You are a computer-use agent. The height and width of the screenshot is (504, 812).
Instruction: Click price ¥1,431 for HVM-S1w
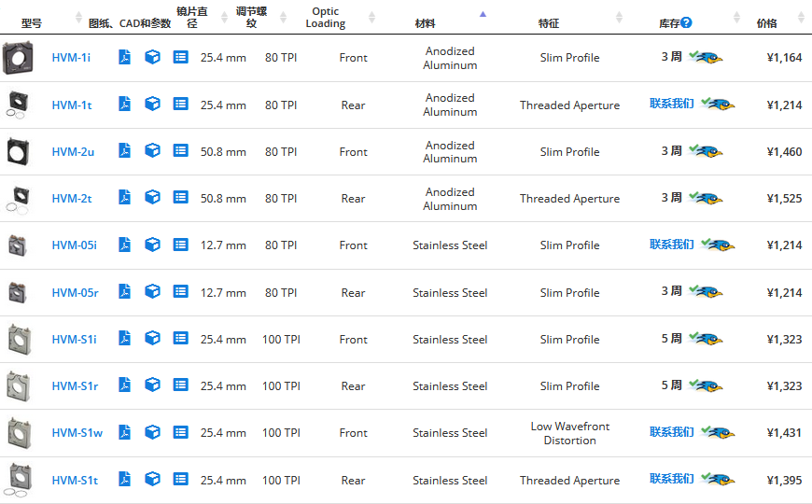(784, 432)
